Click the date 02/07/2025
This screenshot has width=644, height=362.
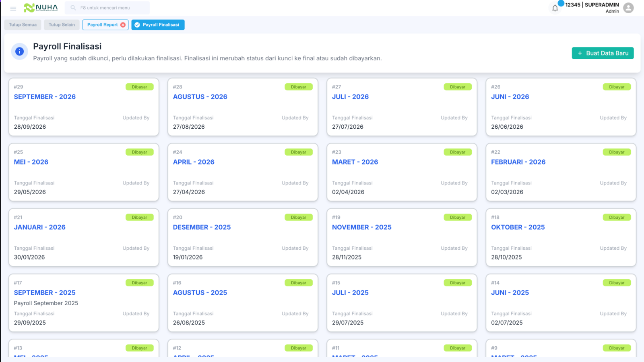point(507,323)
